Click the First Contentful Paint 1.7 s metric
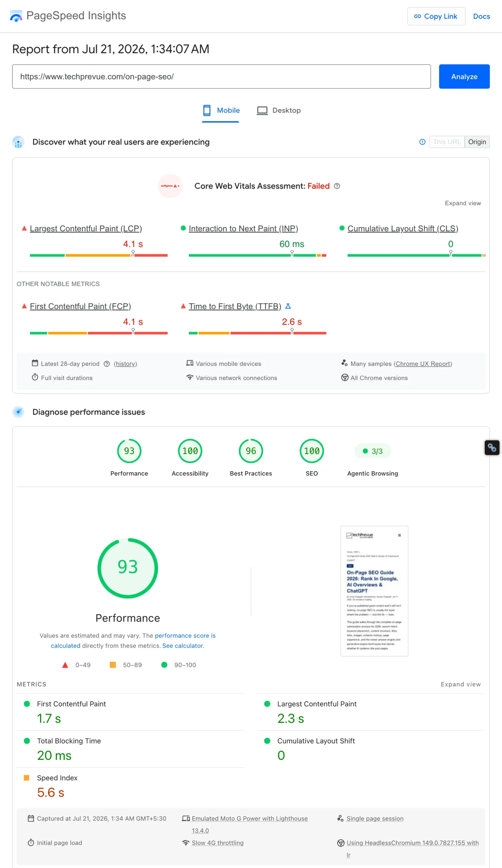 [x=131, y=712]
